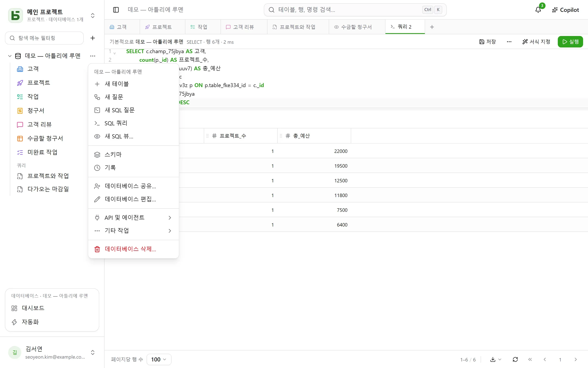
Task: Click the add new tab plus icon
Action: (x=432, y=27)
